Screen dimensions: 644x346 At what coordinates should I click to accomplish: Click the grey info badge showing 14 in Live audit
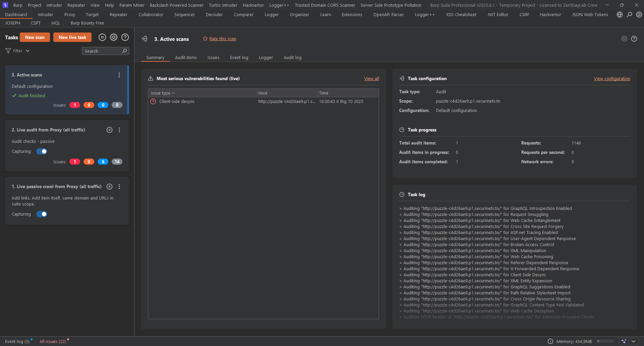(x=117, y=162)
